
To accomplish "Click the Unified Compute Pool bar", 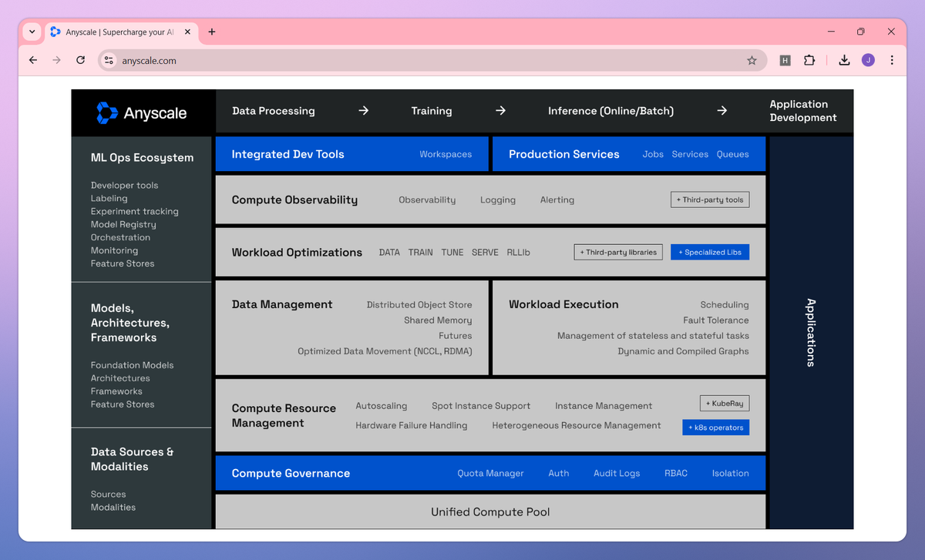I will 490,511.
